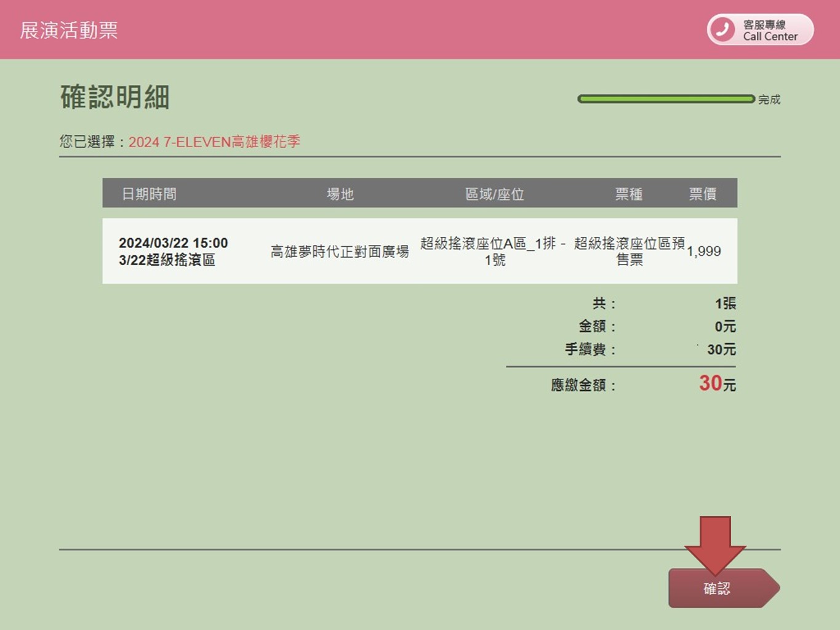Click the red 30元 total due amount
The image size is (840, 630).
pos(718,383)
